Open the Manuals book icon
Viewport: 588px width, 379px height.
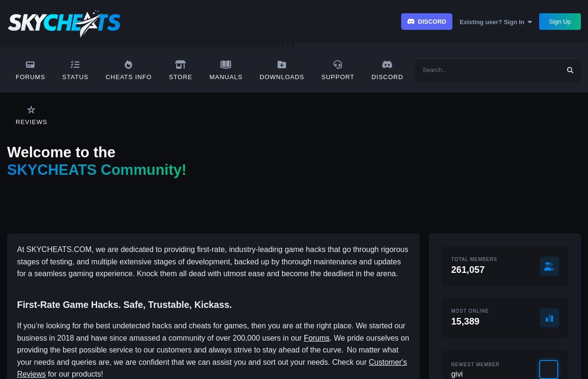coord(226,64)
